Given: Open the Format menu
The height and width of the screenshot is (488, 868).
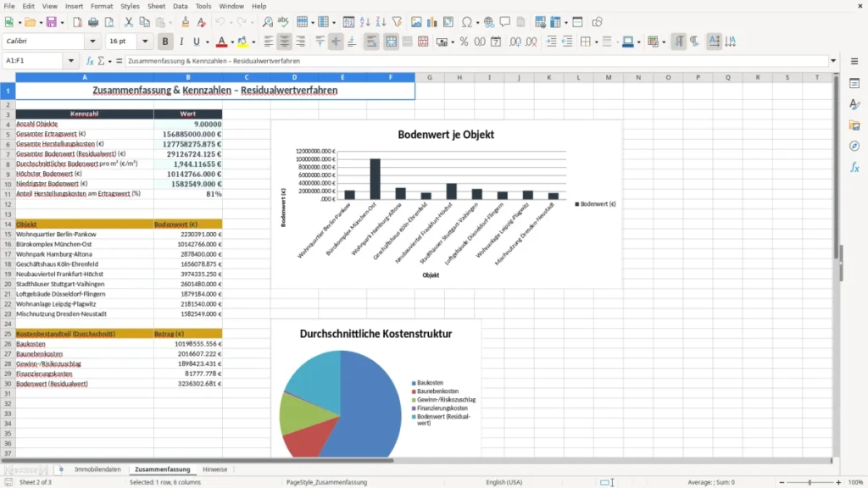Looking at the screenshot, I should coord(102,6).
